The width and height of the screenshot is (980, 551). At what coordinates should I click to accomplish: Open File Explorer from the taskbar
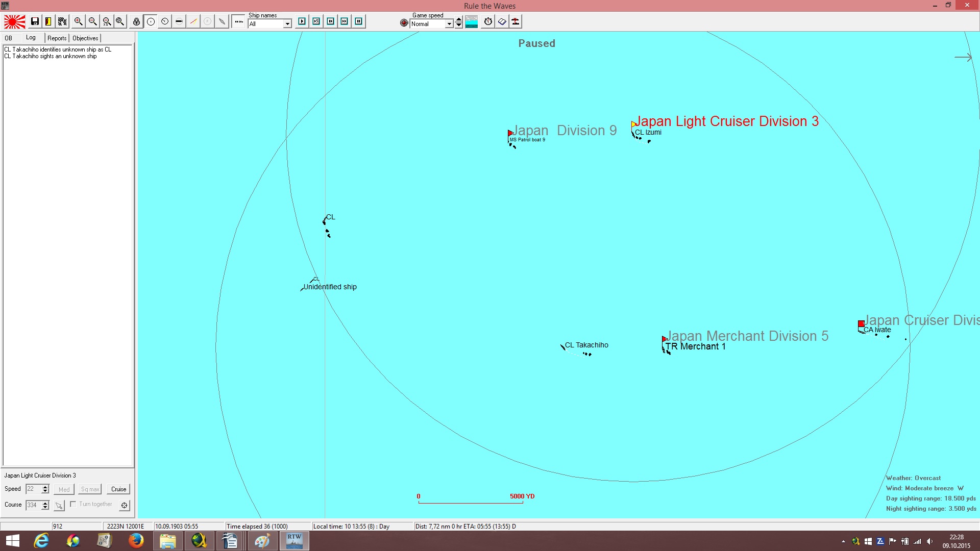tap(167, 541)
